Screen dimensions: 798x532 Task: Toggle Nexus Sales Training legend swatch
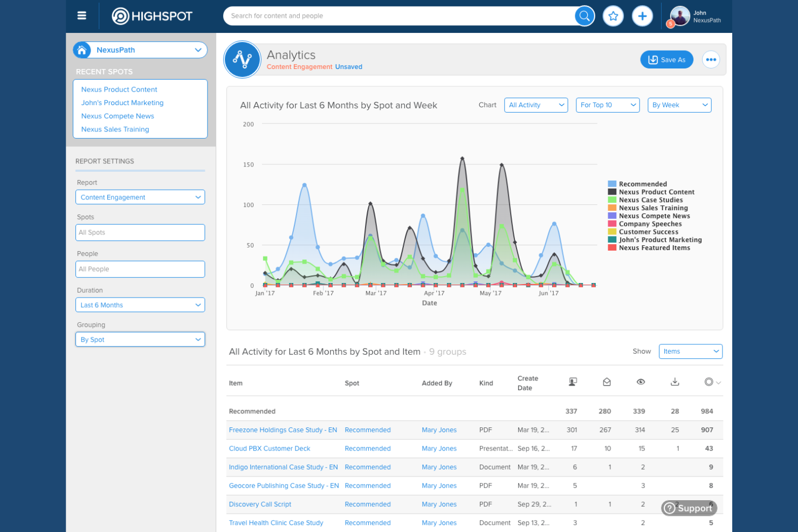pyautogui.click(x=612, y=208)
